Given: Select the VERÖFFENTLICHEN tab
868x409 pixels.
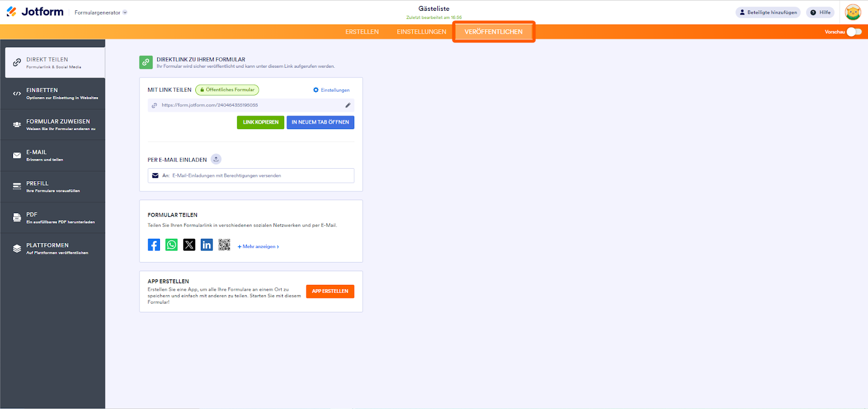Looking at the screenshot, I should [x=494, y=32].
